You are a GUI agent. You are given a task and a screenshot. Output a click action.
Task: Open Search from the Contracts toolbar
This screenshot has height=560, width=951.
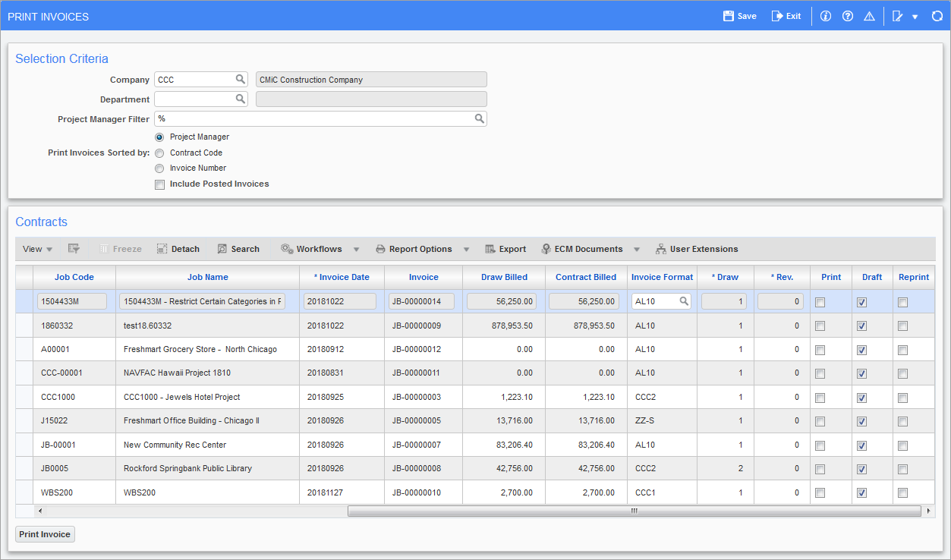[x=238, y=248]
